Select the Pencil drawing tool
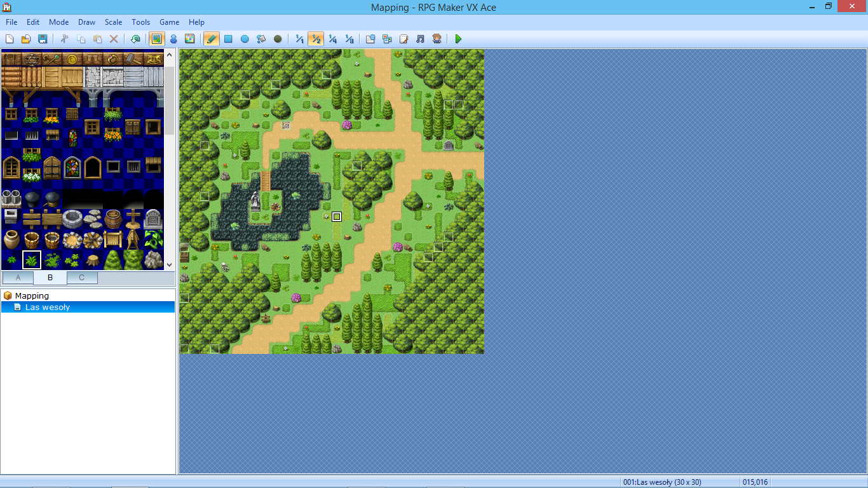868x488 pixels. click(212, 39)
